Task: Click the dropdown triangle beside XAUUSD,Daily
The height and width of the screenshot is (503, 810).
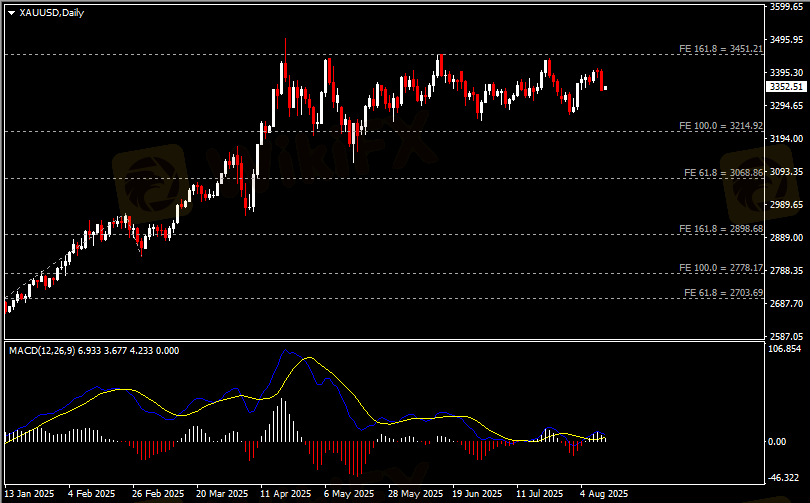Action: (11, 12)
